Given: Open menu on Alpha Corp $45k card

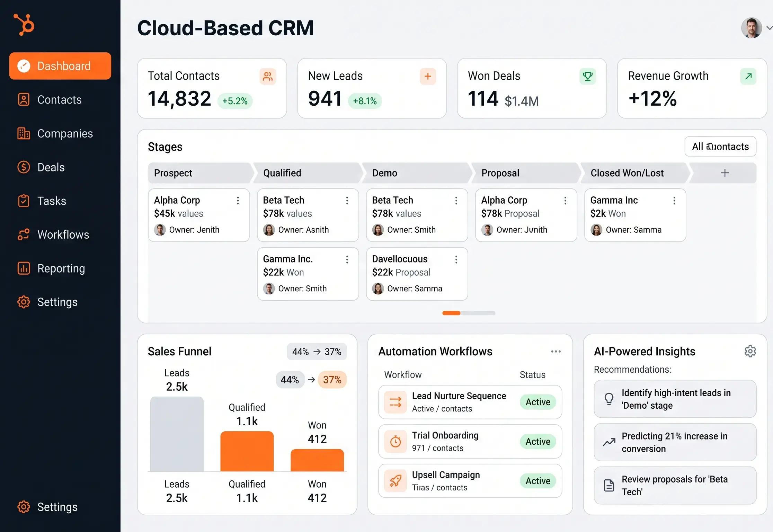Looking at the screenshot, I should click(x=238, y=201).
